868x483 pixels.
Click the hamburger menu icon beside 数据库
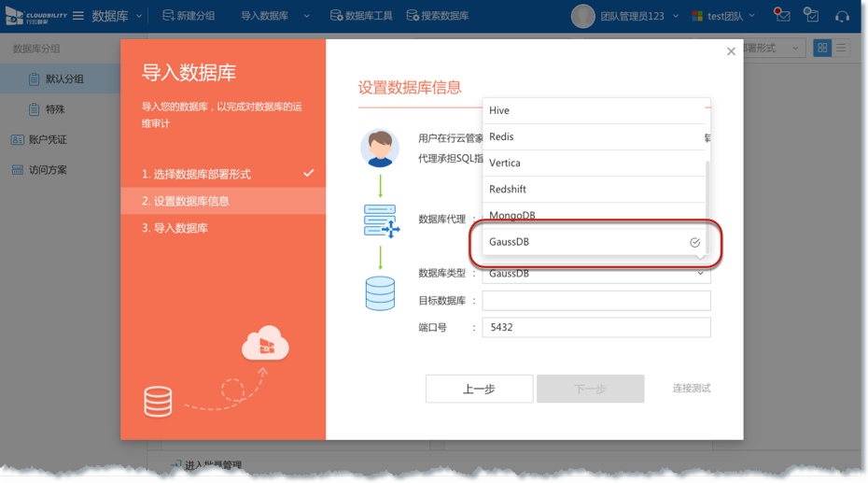tap(78, 16)
